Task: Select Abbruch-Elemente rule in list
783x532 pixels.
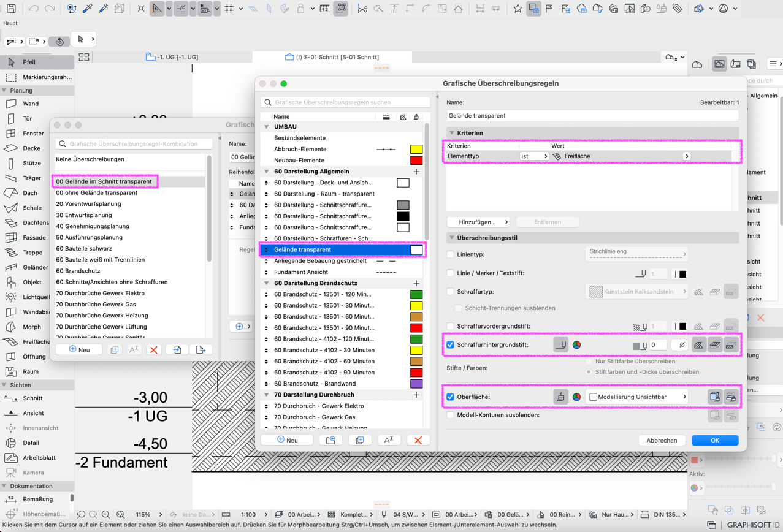Action: pyautogui.click(x=343, y=149)
